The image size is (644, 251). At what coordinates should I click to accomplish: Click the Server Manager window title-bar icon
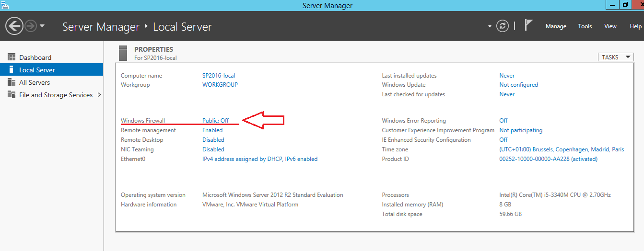pyautogui.click(x=4, y=5)
